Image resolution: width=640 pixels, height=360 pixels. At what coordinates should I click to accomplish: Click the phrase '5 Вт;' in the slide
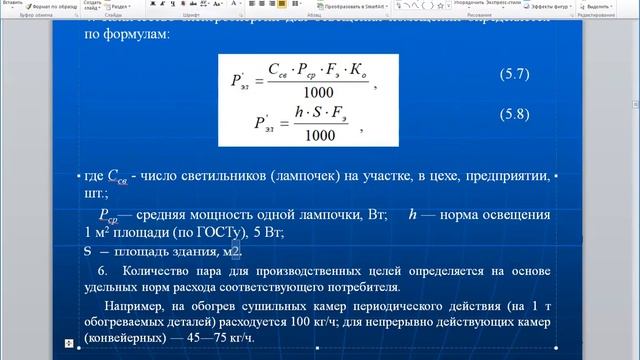pyautogui.click(x=269, y=233)
